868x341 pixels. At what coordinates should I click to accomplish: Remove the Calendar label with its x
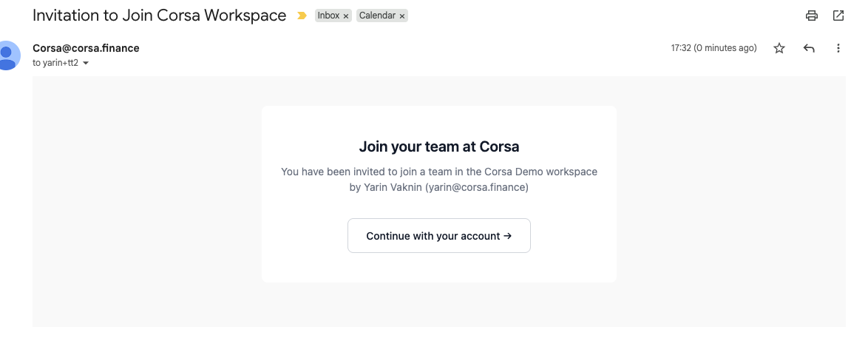402,16
